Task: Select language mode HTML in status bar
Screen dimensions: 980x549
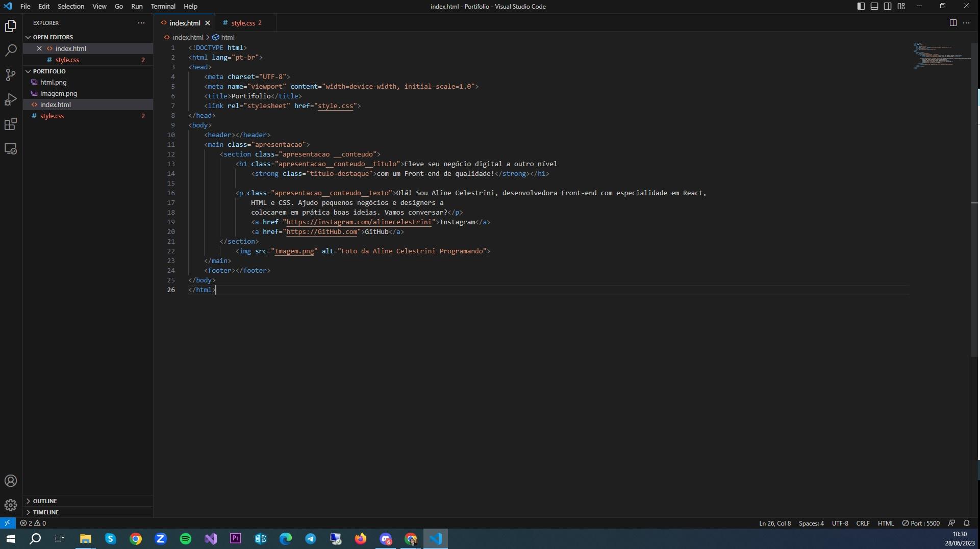Action: (886, 523)
